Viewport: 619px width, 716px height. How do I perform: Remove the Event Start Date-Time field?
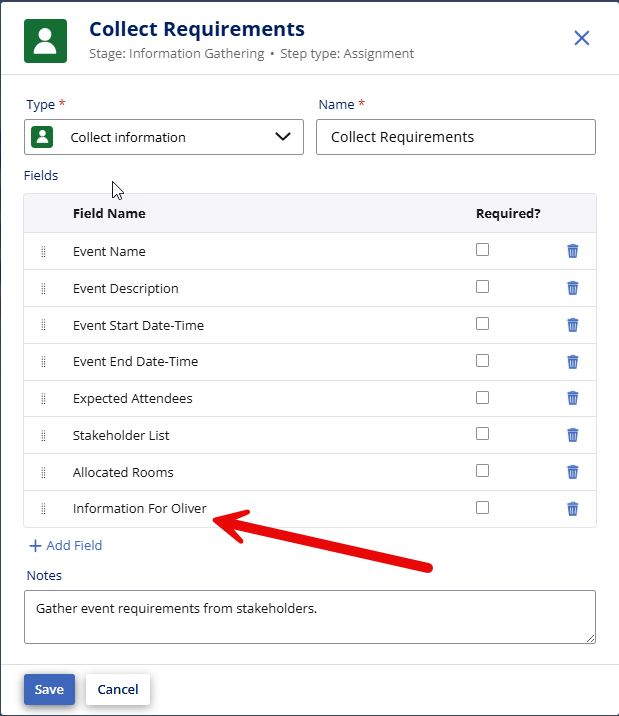click(572, 325)
